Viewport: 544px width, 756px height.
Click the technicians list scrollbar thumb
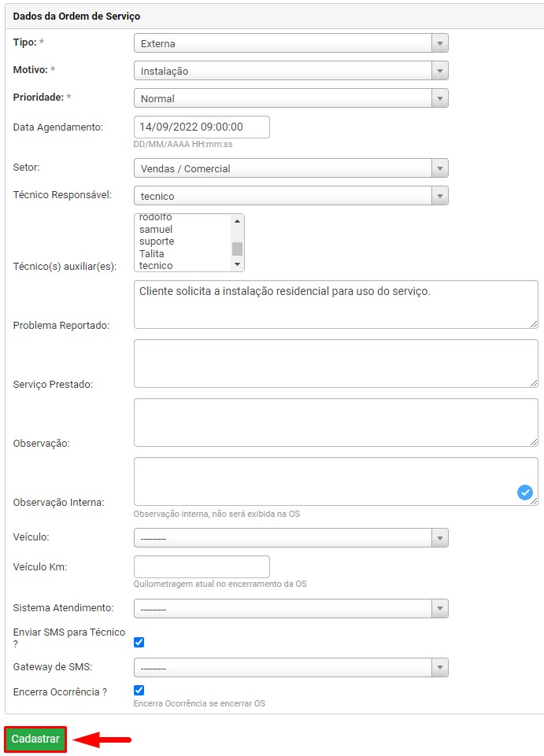tap(237, 249)
